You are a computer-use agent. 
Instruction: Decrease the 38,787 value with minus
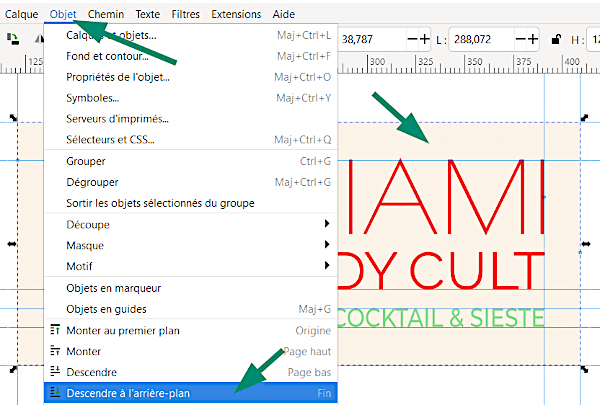coord(412,39)
